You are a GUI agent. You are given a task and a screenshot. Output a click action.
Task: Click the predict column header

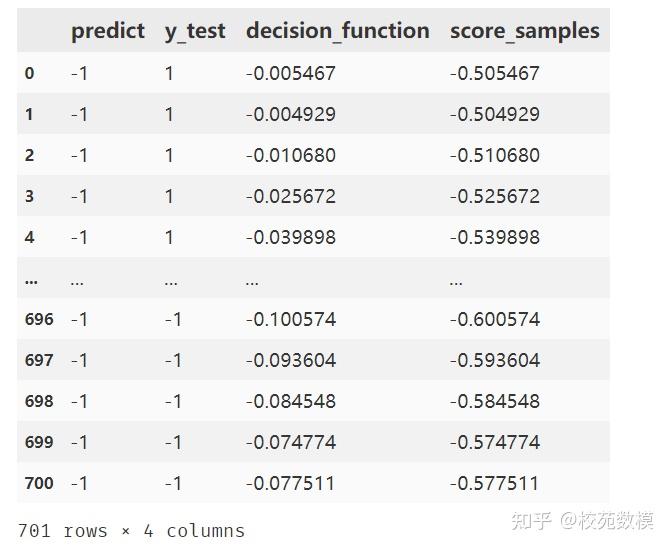pyautogui.click(x=107, y=31)
